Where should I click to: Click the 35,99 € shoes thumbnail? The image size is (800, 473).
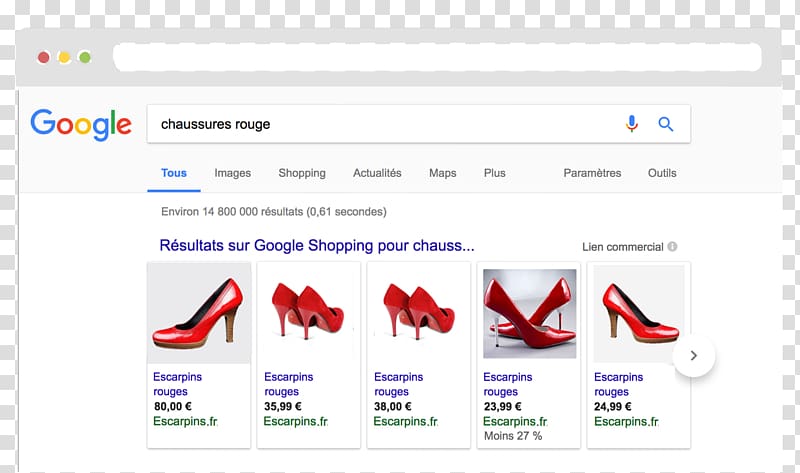(x=309, y=313)
